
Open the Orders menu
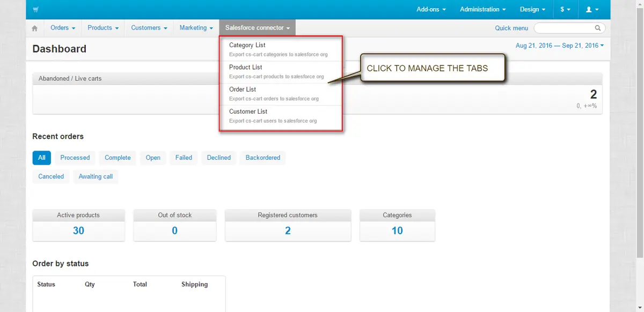click(x=62, y=28)
